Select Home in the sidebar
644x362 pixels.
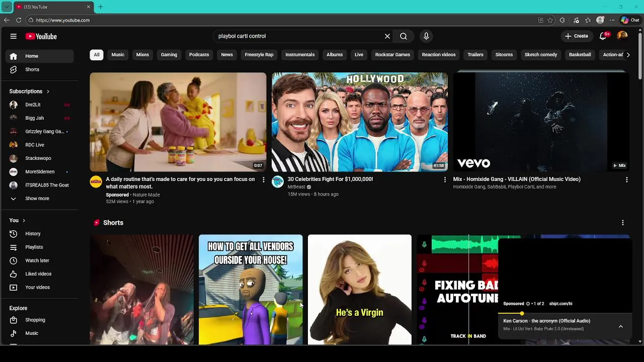pos(39,56)
